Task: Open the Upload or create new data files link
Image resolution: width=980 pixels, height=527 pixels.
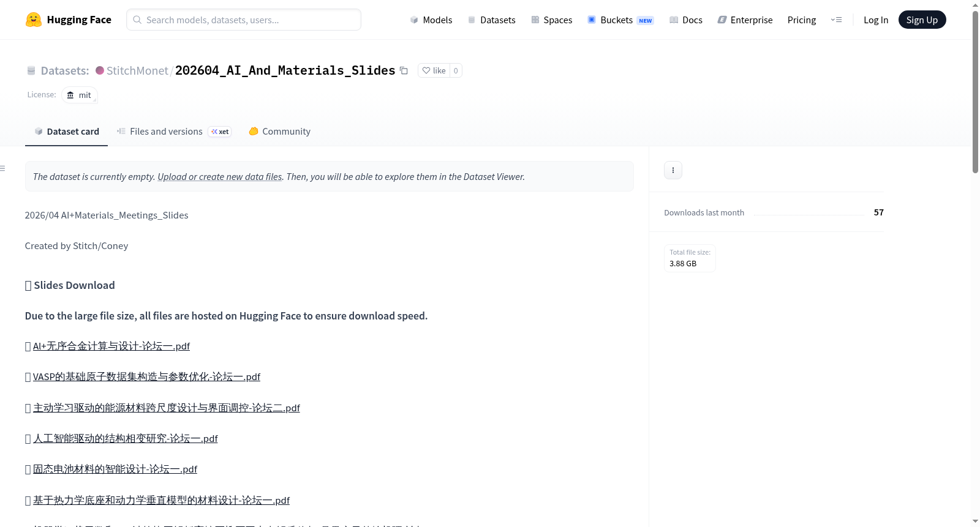Action: pyautogui.click(x=220, y=176)
